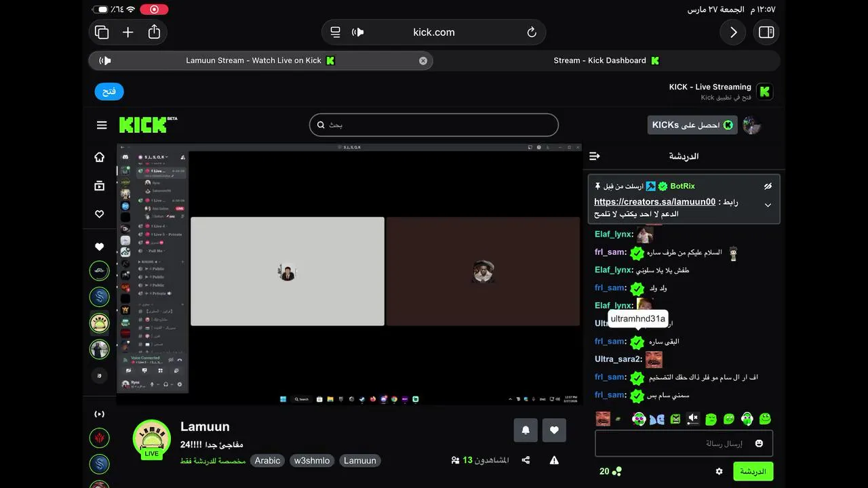Tap the red screen recording indicator

pos(154,9)
